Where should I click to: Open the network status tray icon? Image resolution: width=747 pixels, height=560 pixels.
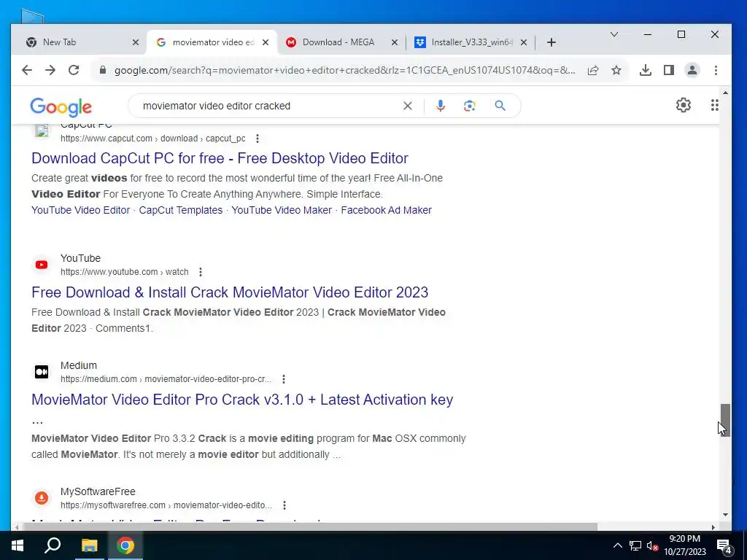(x=635, y=545)
